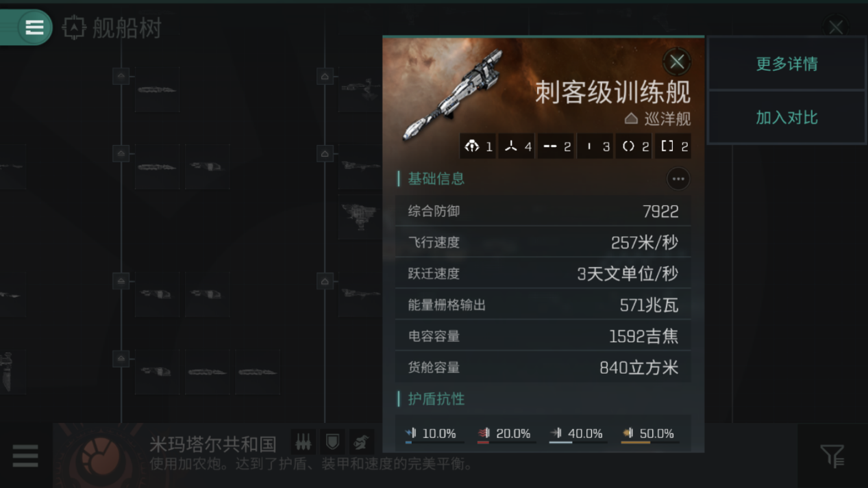Click 更多详情 for more ship details

pyautogui.click(x=786, y=64)
